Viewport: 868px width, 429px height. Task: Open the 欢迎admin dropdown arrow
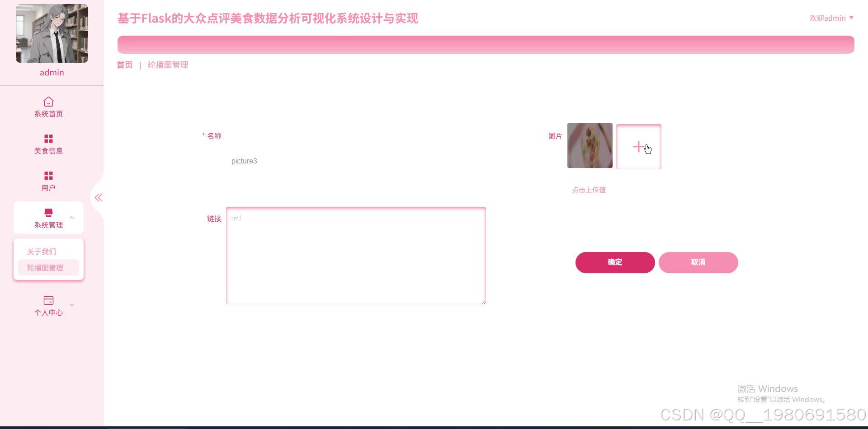[x=851, y=18]
